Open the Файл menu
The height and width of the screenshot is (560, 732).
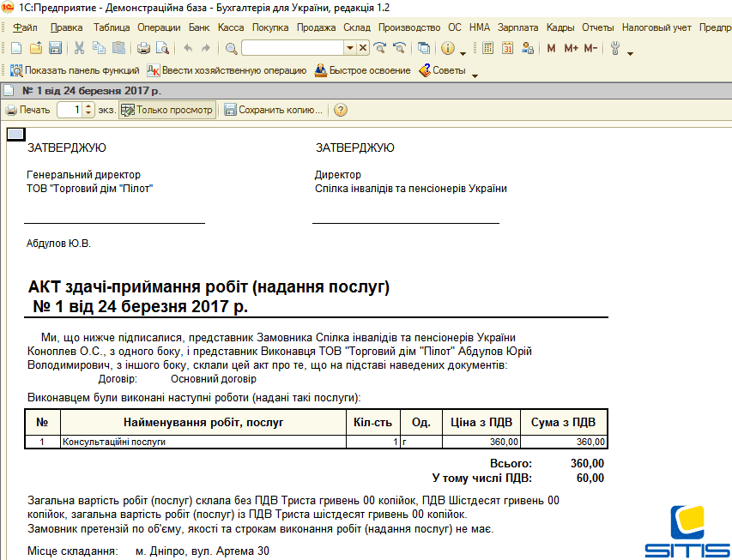click(x=25, y=27)
